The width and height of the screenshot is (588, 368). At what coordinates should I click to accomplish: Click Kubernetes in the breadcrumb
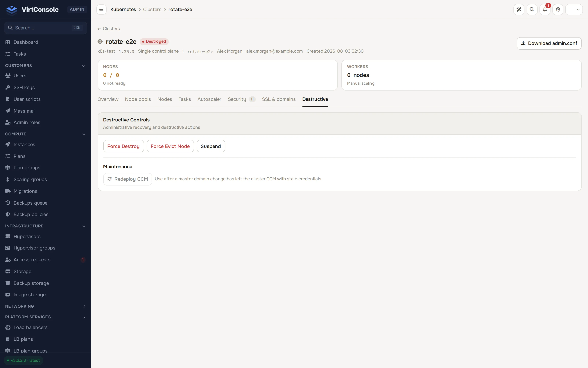[x=123, y=10]
